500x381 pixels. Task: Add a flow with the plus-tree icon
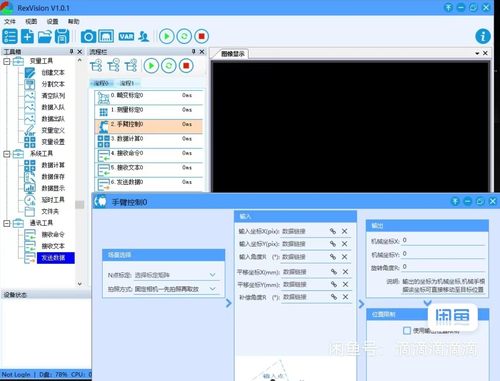(x=96, y=66)
